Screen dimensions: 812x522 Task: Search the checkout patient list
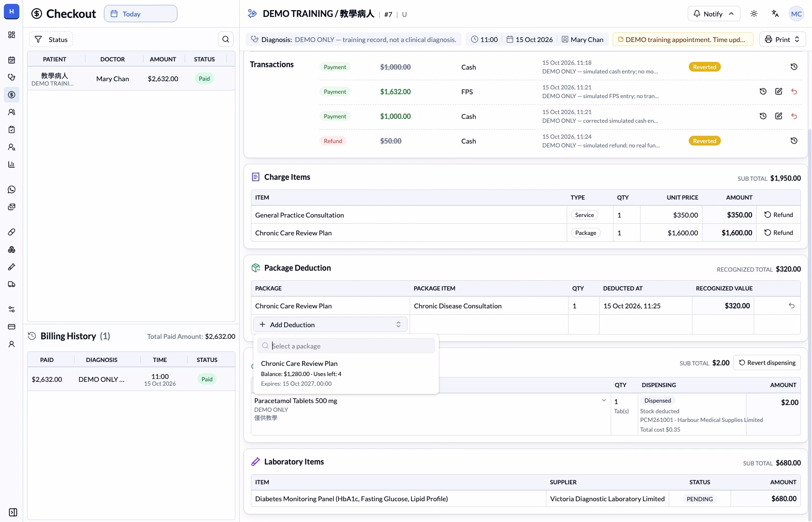[x=226, y=39]
